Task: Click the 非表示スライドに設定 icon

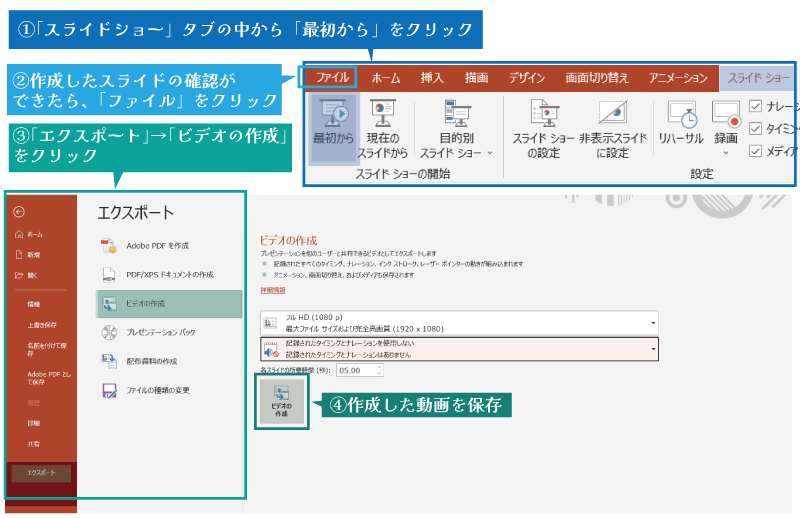Action: point(613,128)
